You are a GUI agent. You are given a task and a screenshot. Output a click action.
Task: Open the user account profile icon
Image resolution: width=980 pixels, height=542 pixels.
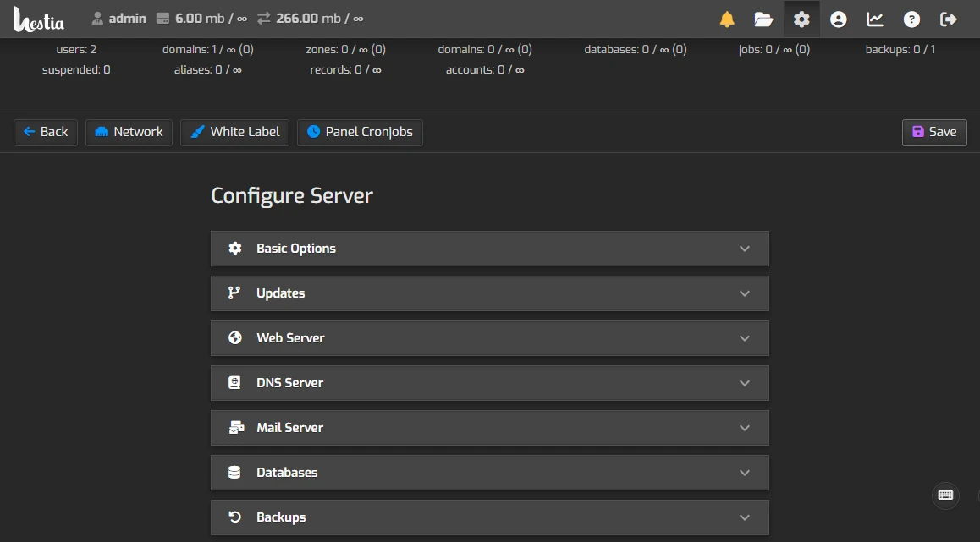coord(838,19)
